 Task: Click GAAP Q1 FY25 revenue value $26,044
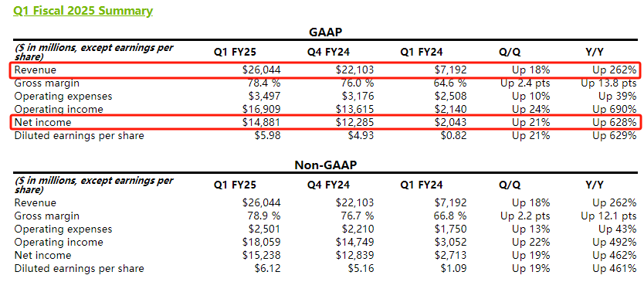tap(262, 70)
